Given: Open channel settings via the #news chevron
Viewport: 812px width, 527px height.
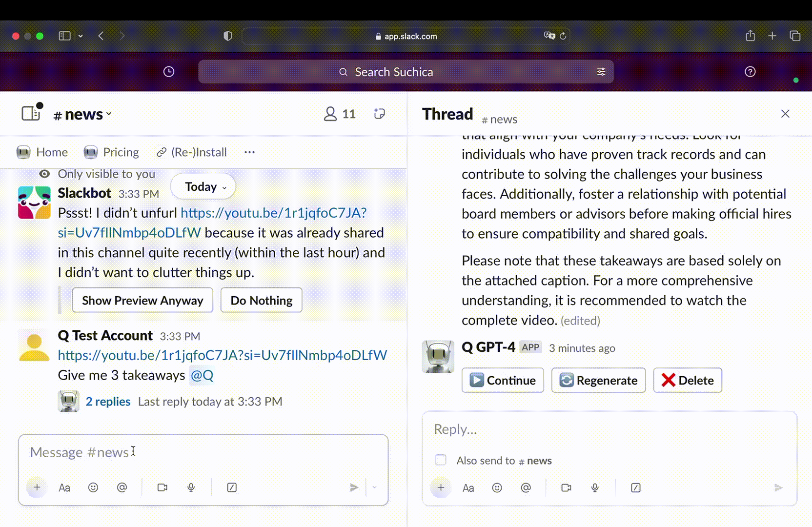Looking at the screenshot, I should point(108,114).
